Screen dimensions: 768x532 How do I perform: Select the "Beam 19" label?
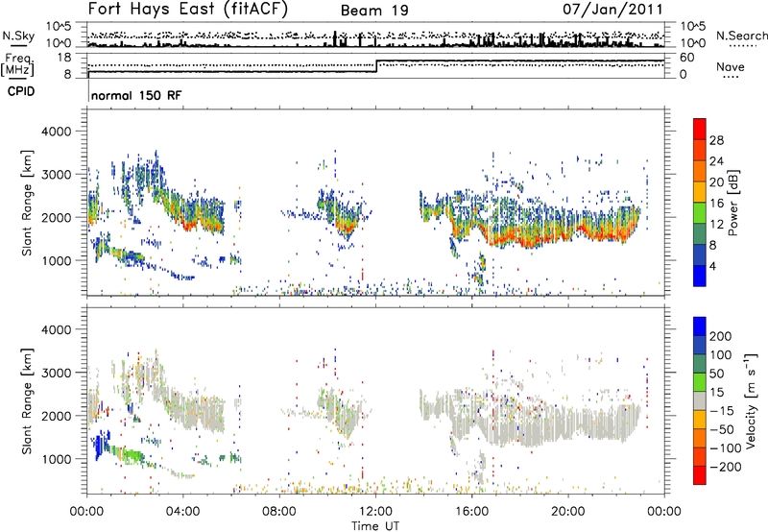point(374,11)
